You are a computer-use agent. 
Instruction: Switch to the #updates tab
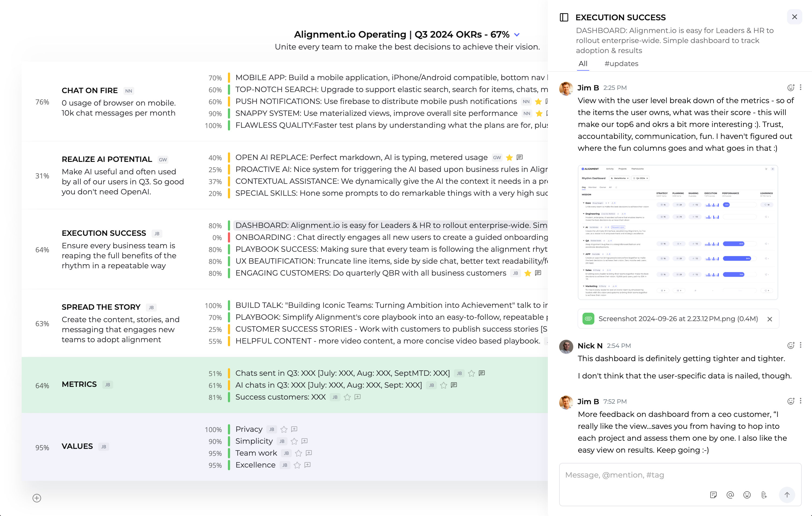click(621, 64)
